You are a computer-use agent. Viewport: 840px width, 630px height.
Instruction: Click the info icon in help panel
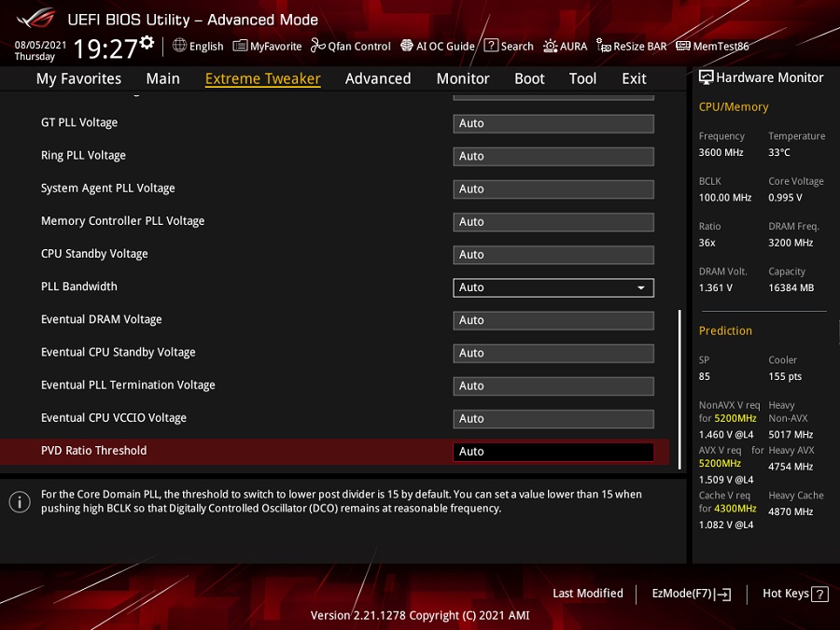[x=20, y=502]
